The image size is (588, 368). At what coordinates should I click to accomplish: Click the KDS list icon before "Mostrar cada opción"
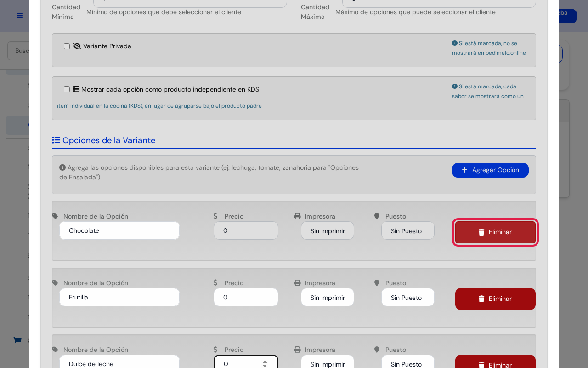point(76,89)
